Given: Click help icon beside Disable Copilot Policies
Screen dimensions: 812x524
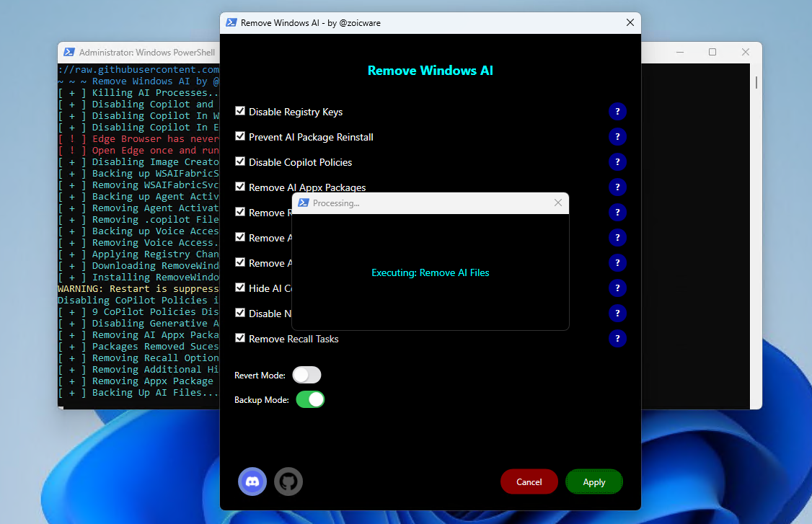Looking at the screenshot, I should coord(617,162).
